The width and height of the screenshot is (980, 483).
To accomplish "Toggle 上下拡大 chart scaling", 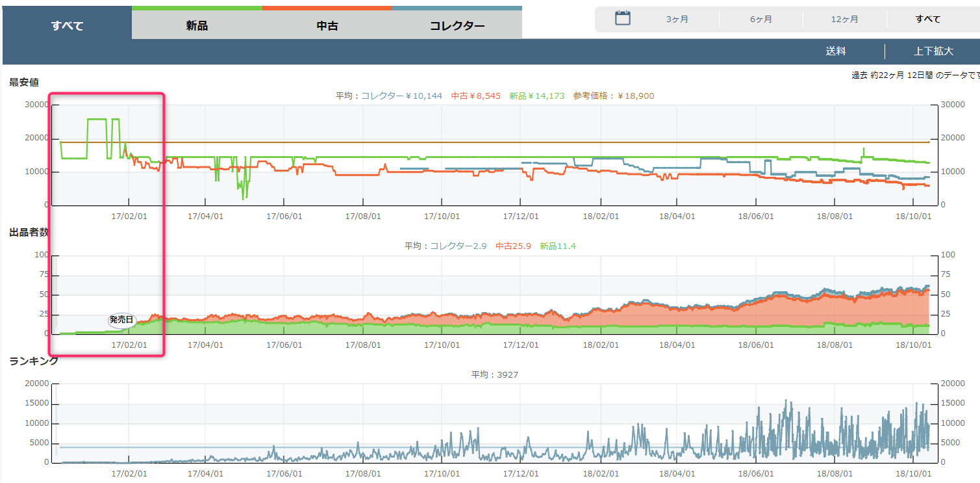I will click(933, 51).
